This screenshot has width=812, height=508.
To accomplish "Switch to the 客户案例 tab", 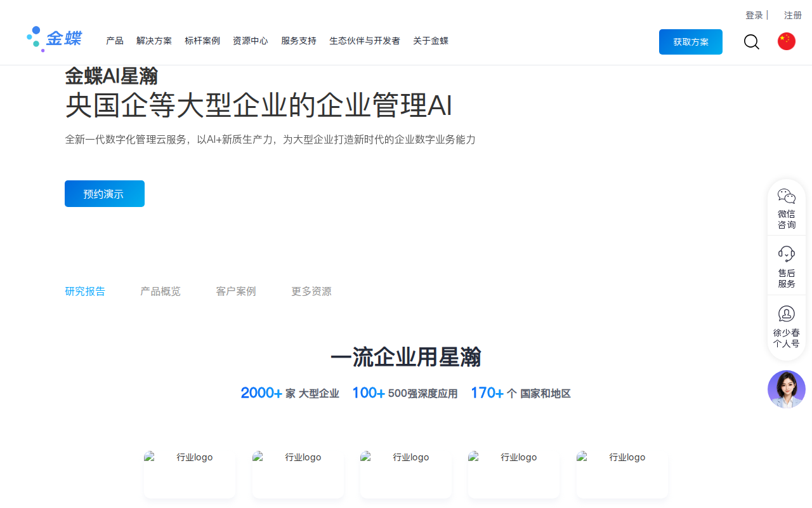I will pyautogui.click(x=236, y=291).
